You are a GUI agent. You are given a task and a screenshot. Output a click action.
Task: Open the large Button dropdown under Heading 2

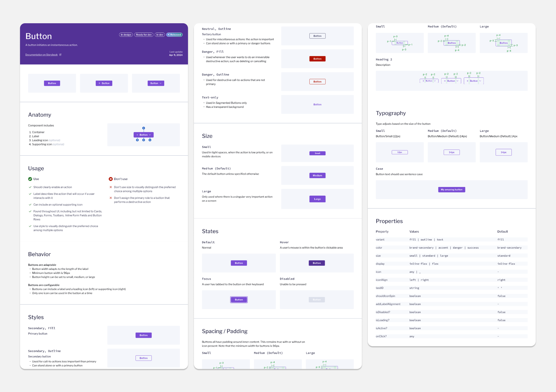(x=474, y=81)
